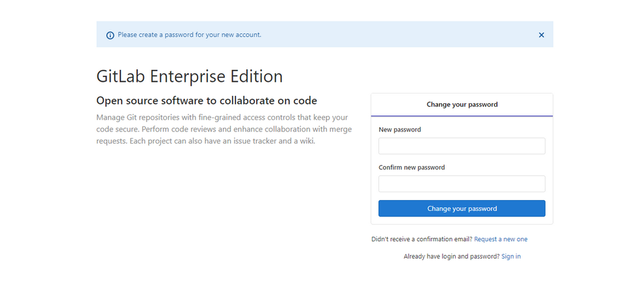Click the GitLab Enterprise Edition heading
The height and width of the screenshot is (285, 644).
[x=190, y=76]
